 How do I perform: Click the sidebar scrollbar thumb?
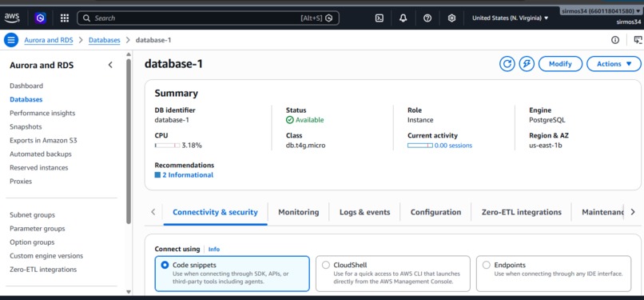129,142
